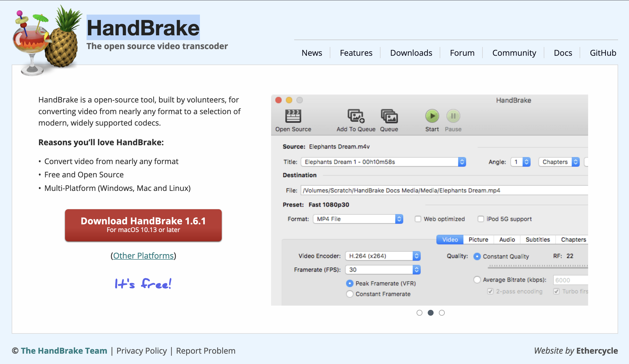Click the Constant Quality RF slider

tap(538, 266)
